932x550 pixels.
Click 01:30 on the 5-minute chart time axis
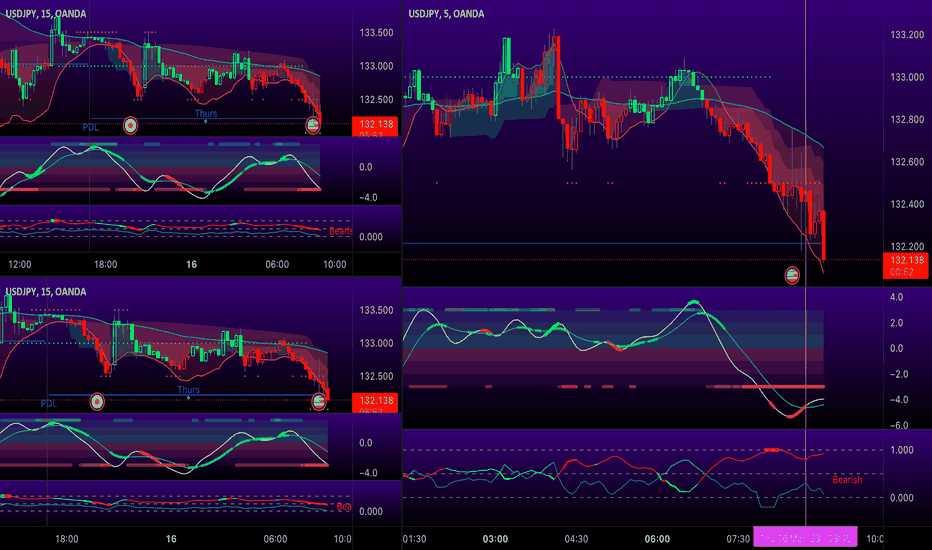(x=414, y=539)
